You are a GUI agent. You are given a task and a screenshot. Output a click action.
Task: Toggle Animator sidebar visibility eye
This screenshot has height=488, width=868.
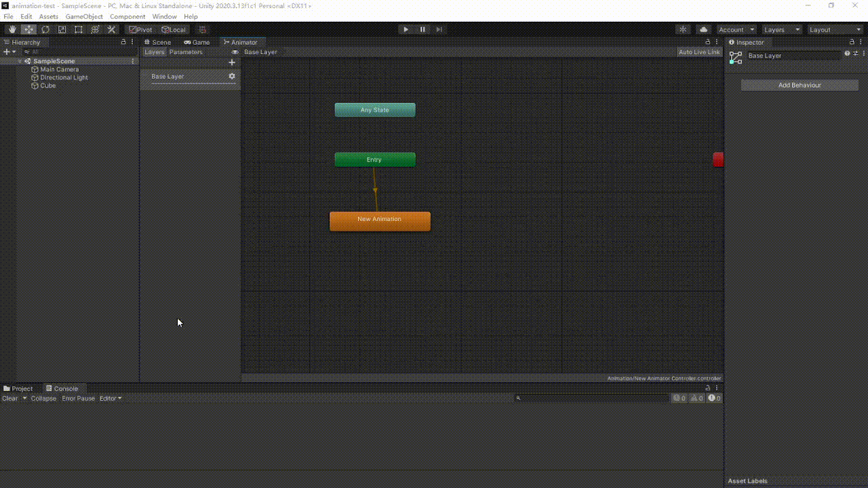click(235, 52)
